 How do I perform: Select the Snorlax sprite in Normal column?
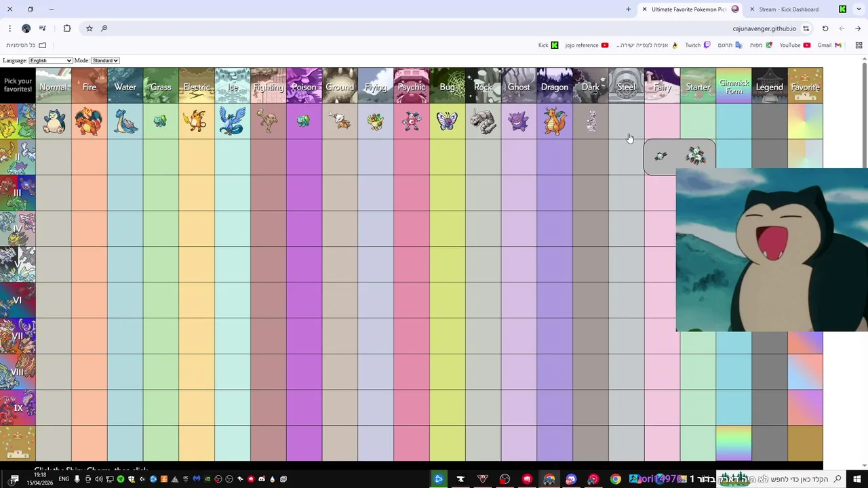click(54, 121)
